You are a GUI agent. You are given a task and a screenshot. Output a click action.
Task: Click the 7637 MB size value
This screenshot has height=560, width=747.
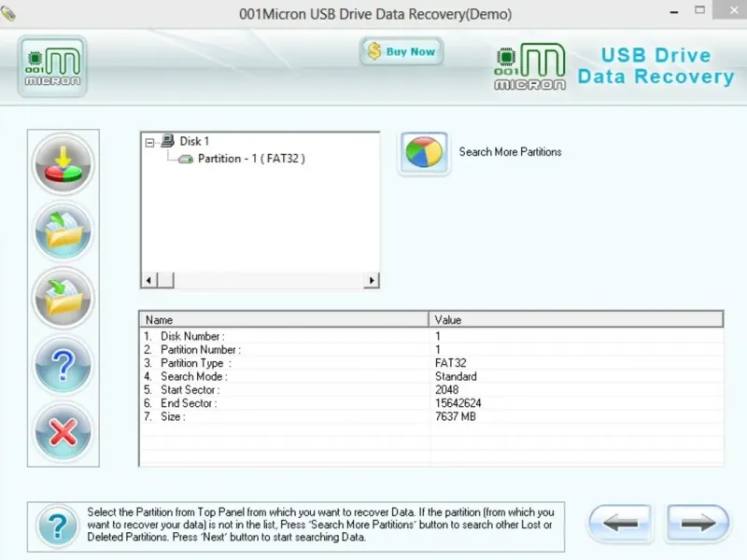pyautogui.click(x=456, y=416)
